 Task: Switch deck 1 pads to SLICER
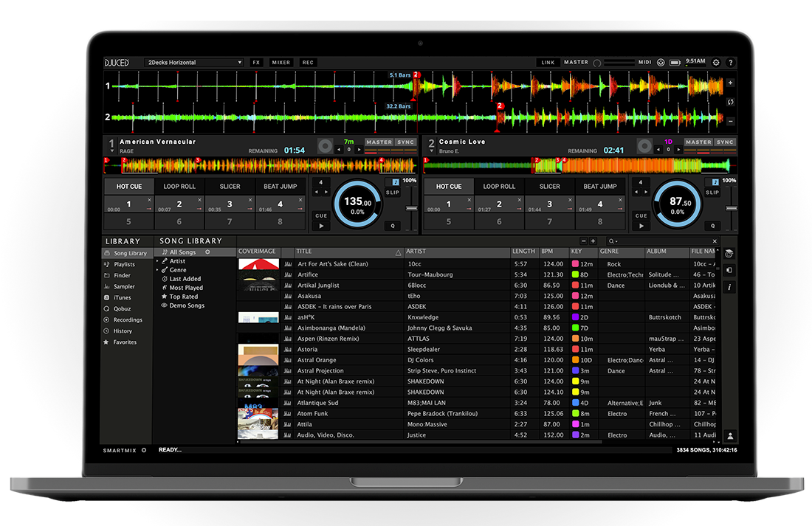pos(230,187)
